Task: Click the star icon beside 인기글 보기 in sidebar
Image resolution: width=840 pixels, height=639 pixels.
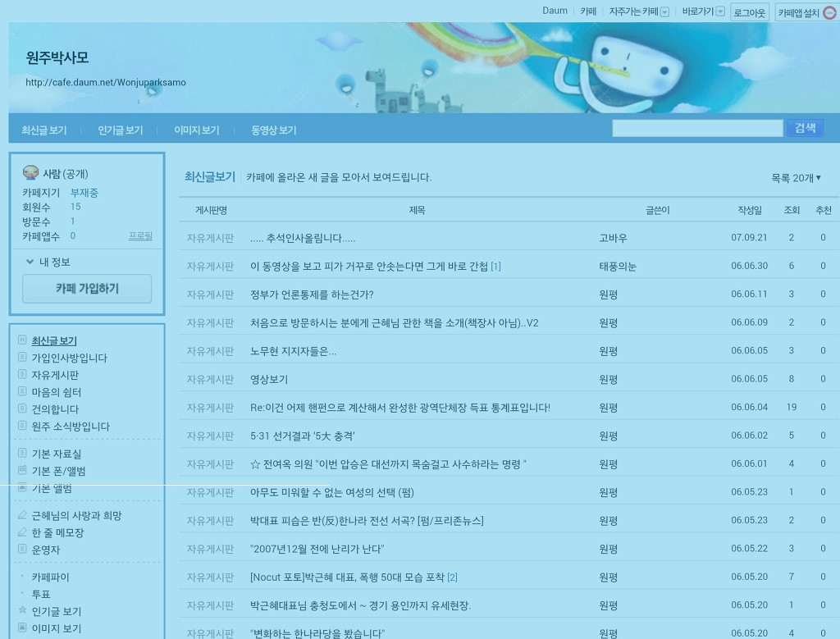Action: pos(22,610)
